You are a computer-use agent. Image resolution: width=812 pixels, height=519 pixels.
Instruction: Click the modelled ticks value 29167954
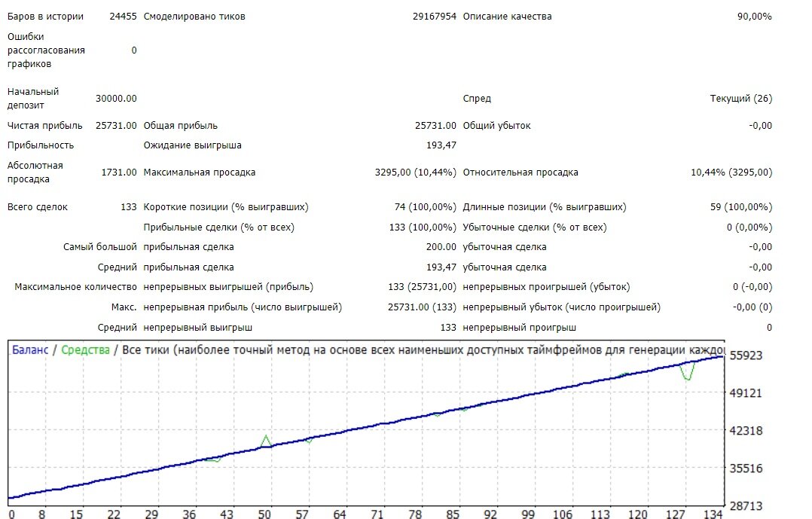click(435, 16)
